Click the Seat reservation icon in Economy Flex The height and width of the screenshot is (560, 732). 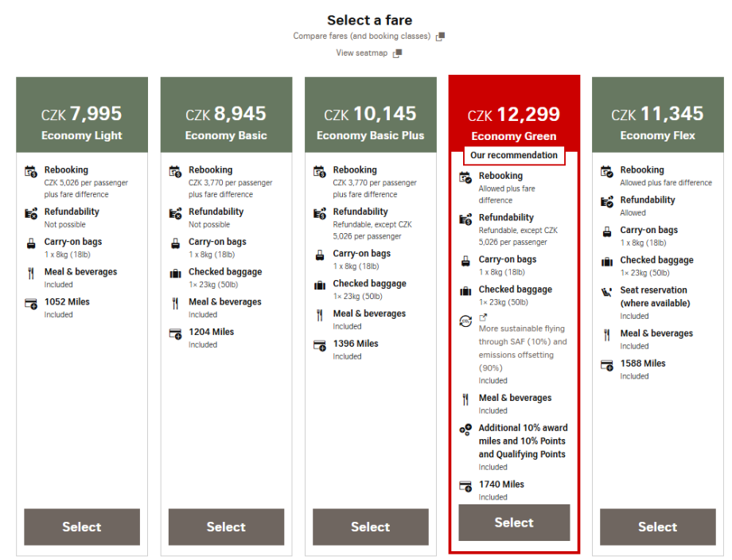point(606,291)
